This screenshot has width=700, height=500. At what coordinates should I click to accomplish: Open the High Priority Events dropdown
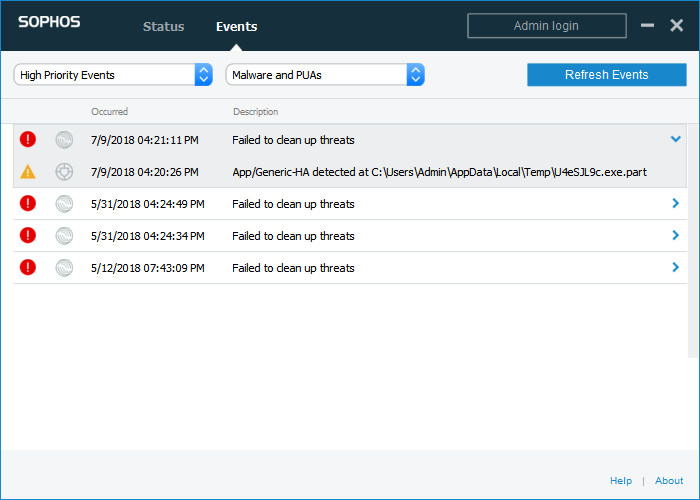113,75
